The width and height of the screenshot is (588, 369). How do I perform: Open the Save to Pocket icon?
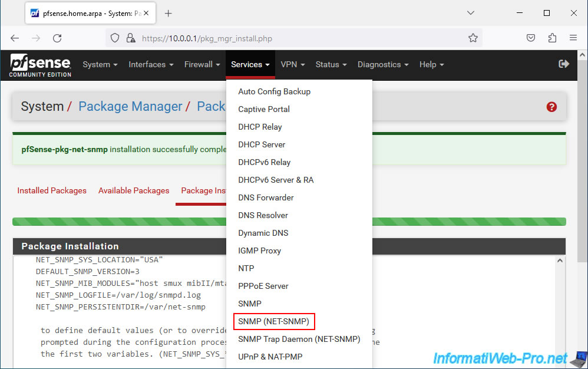531,38
